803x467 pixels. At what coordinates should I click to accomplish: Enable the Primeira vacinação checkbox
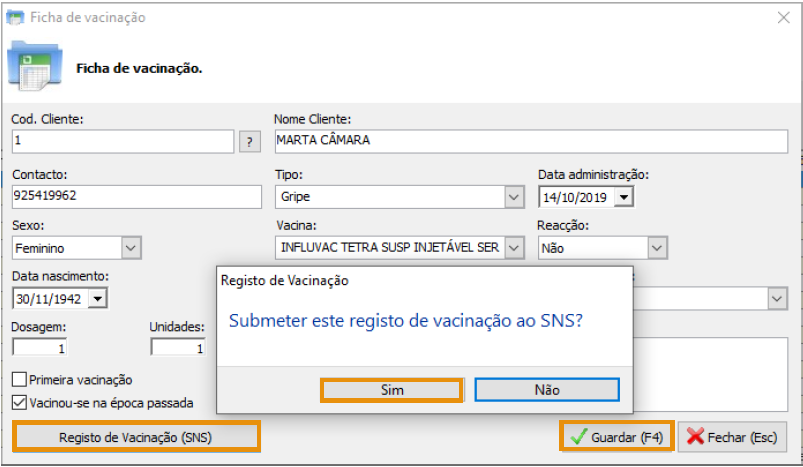click(x=20, y=380)
